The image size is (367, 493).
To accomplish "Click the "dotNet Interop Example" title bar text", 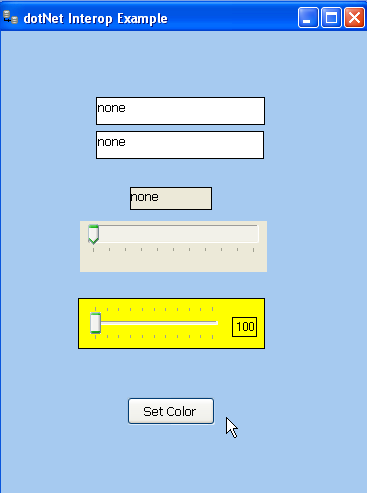I will coord(95,18).
